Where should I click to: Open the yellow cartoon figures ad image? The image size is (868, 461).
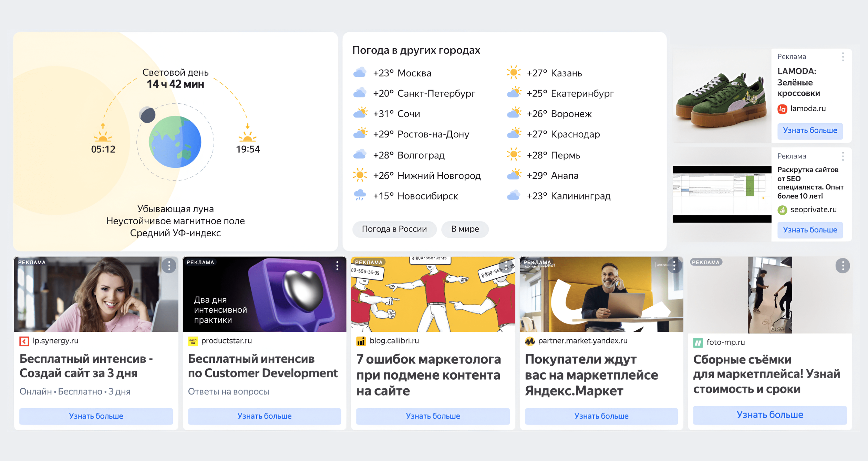click(433, 294)
